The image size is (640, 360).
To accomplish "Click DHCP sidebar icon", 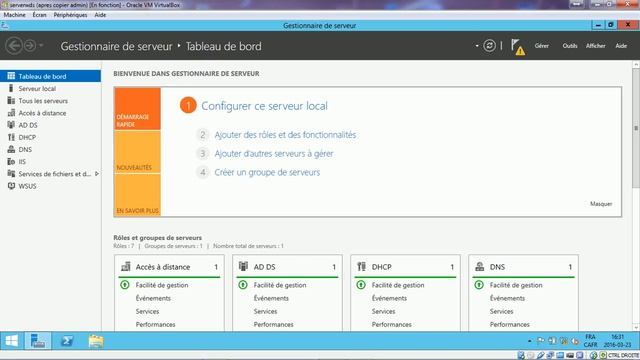I will click(x=11, y=137).
